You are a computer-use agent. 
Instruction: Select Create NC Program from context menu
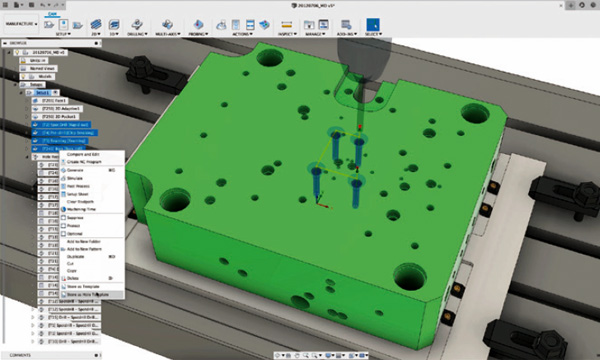coord(84,162)
